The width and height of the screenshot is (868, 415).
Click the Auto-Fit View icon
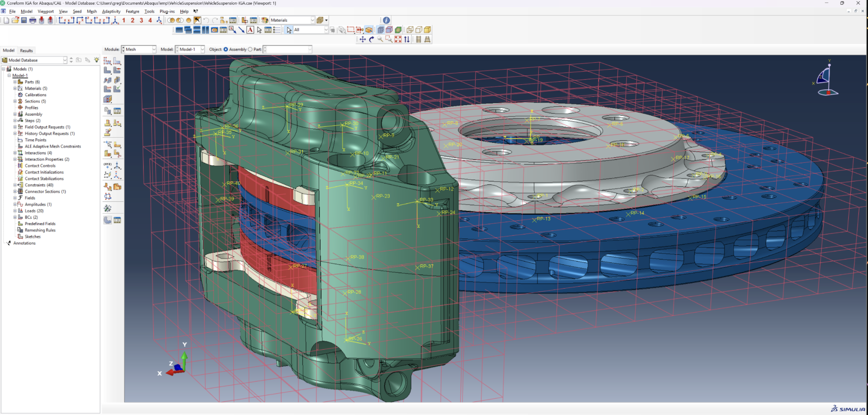[x=398, y=39]
